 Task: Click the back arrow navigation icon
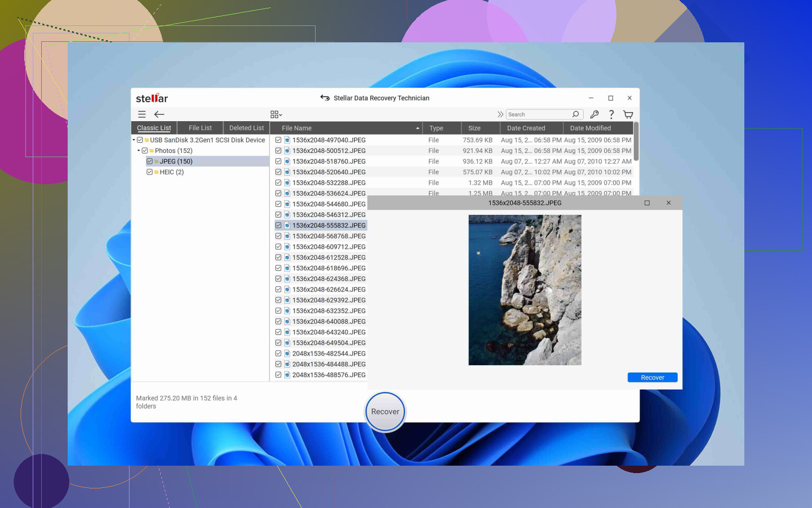point(159,114)
